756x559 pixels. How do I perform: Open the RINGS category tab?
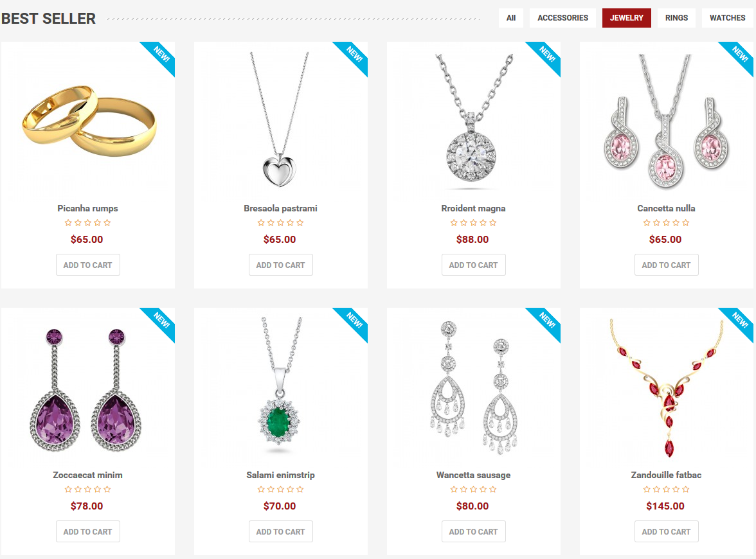point(676,18)
